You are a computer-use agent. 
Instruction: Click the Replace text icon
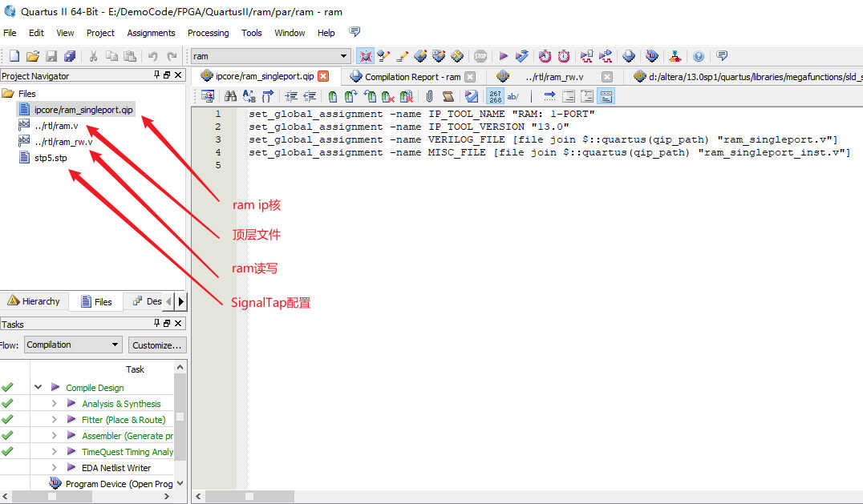pos(249,97)
